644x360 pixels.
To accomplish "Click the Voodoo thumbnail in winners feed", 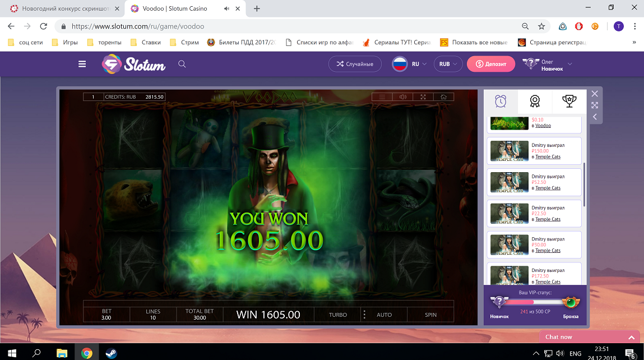I will coord(509,123).
